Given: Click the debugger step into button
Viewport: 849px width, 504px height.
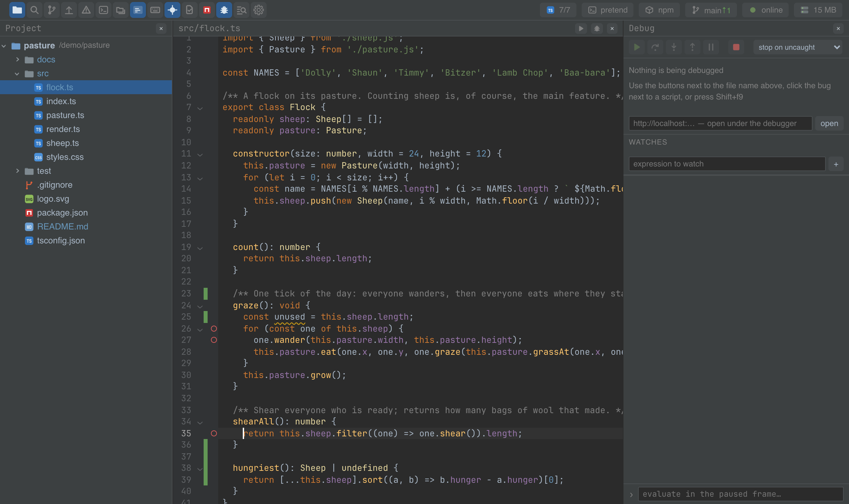Looking at the screenshot, I should pyautogui.click(x=674, y=47).
